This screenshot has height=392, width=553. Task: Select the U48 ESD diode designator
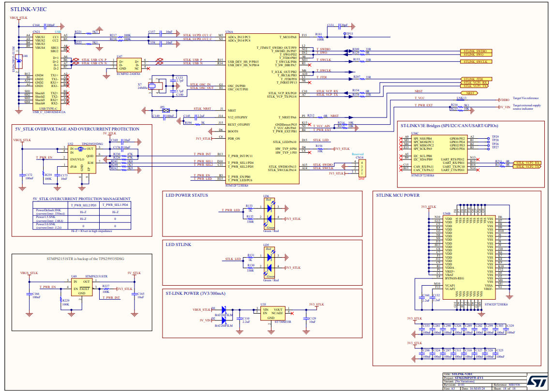pos(25,56)
